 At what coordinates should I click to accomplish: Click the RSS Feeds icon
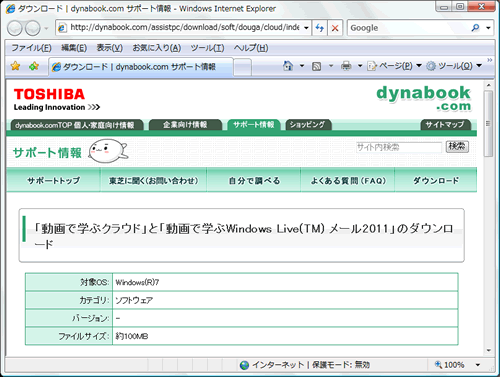click(316, 66)
